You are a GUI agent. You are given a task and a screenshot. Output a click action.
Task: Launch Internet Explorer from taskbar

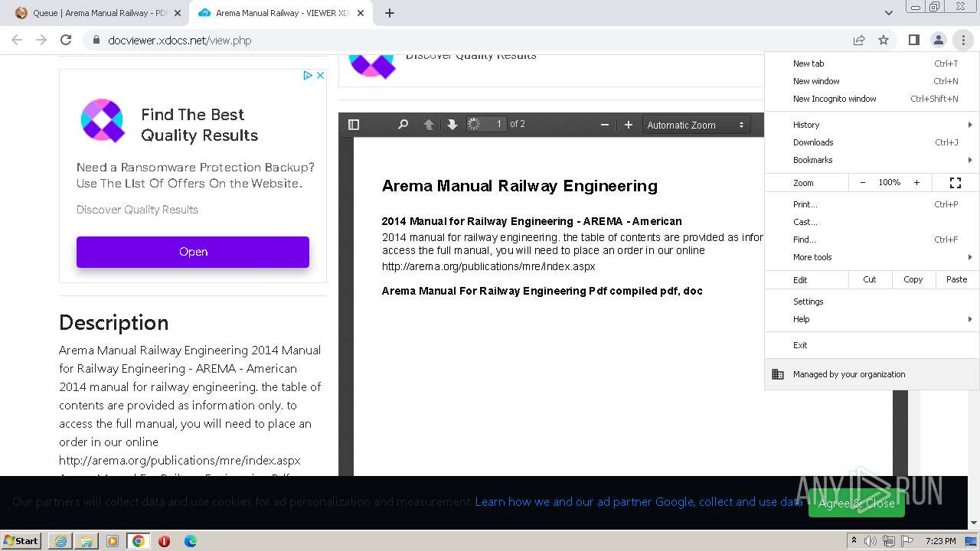[60, 541]
